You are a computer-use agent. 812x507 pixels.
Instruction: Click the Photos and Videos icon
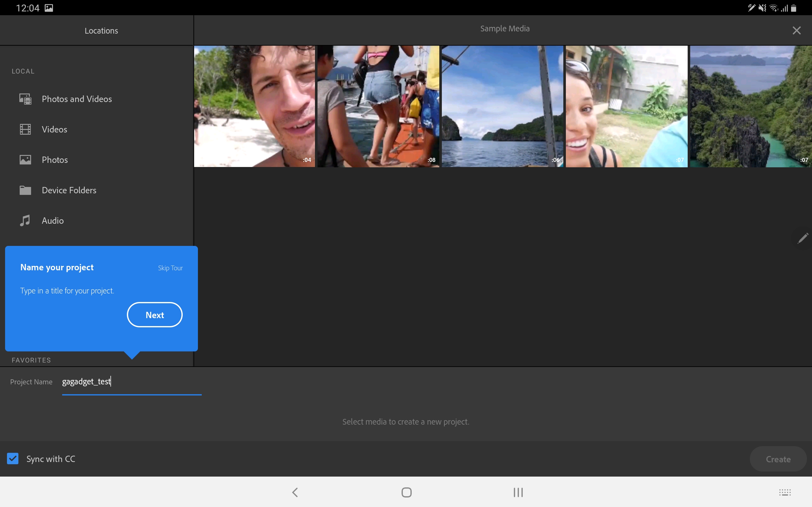click(25, 99)
